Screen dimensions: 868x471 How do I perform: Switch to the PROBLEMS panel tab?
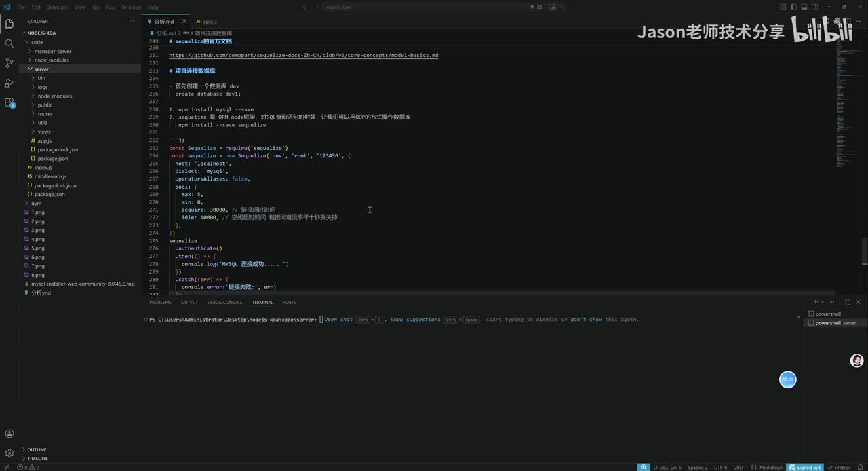coord(161,302)
